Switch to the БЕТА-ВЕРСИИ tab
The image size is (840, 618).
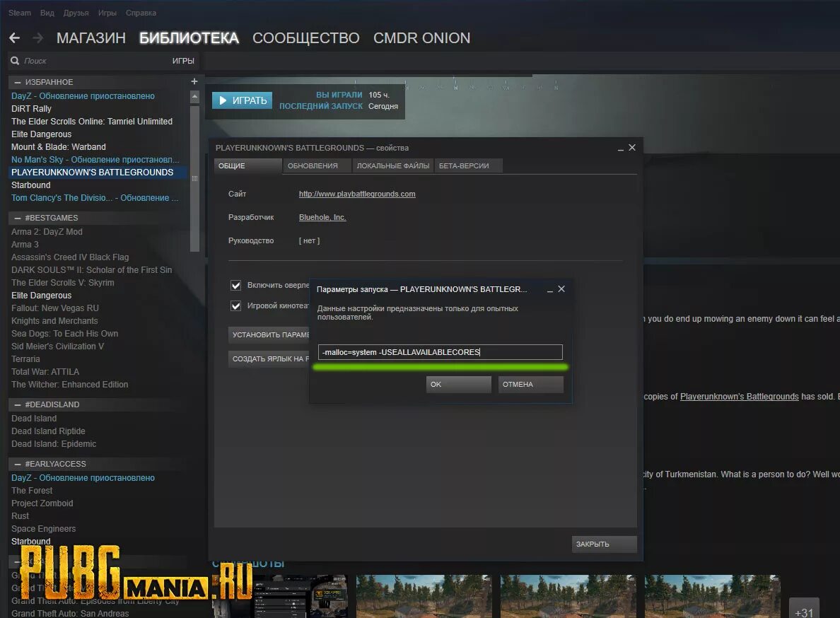[x=469, y=166]
